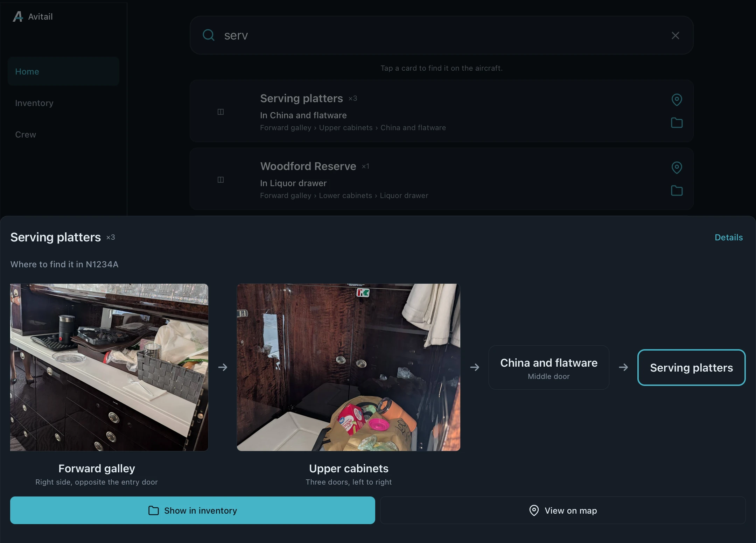Click the Woodford Reserve result card title

pos(308,166)
